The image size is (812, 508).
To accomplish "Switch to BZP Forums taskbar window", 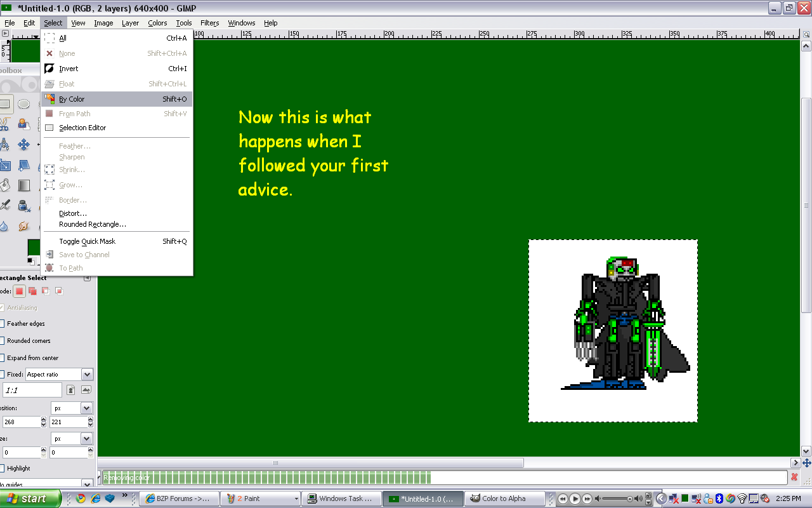I will pyautogui.click(x=179, y=498).
